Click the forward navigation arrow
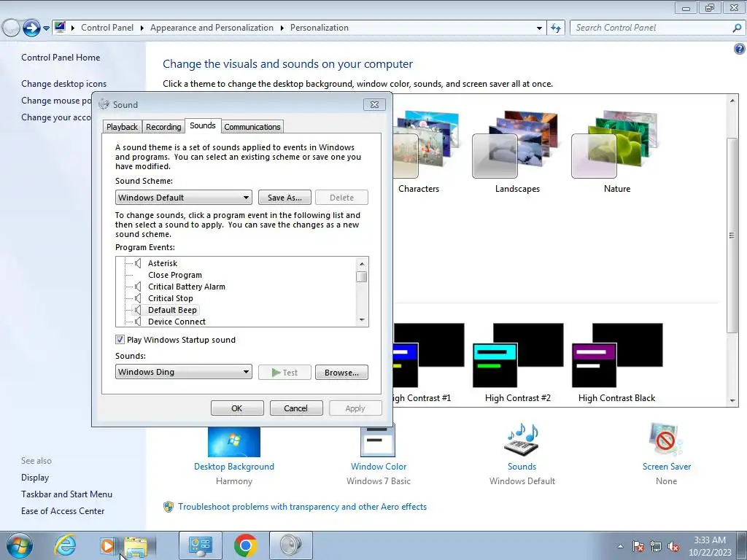This screenshot has width=747, height=560. [x=32, y=28]
